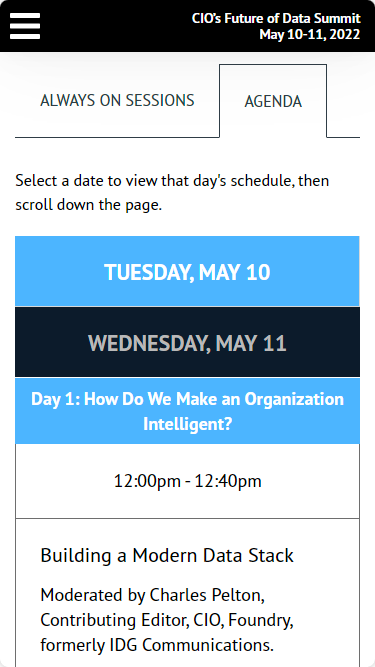The image size is (375, 667).
Task: Click the Day 1 session heading banner
Action: [187, 411]
